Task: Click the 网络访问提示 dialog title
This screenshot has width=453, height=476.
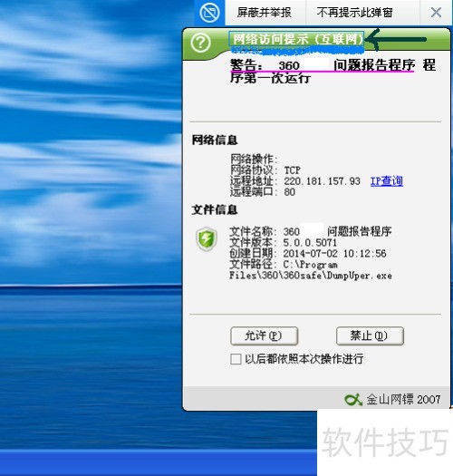Action: click(x=298, y=39)
